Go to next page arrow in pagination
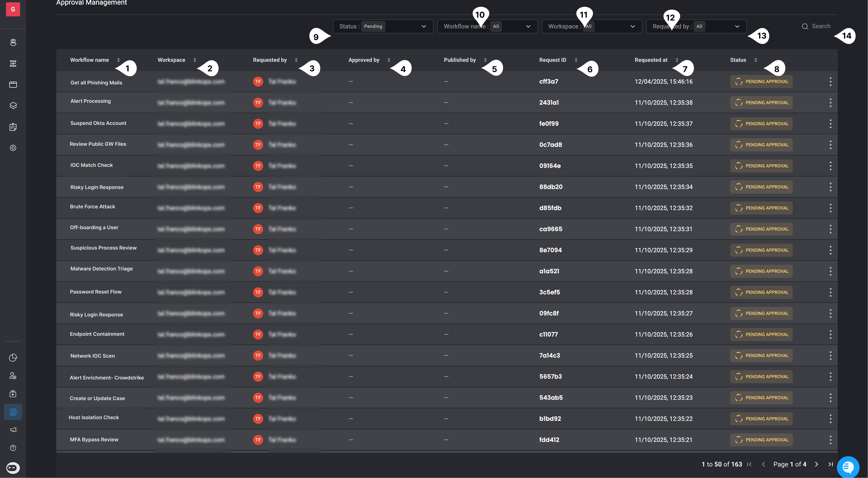This screenshot has width=868, height=478. click(816, 464)
